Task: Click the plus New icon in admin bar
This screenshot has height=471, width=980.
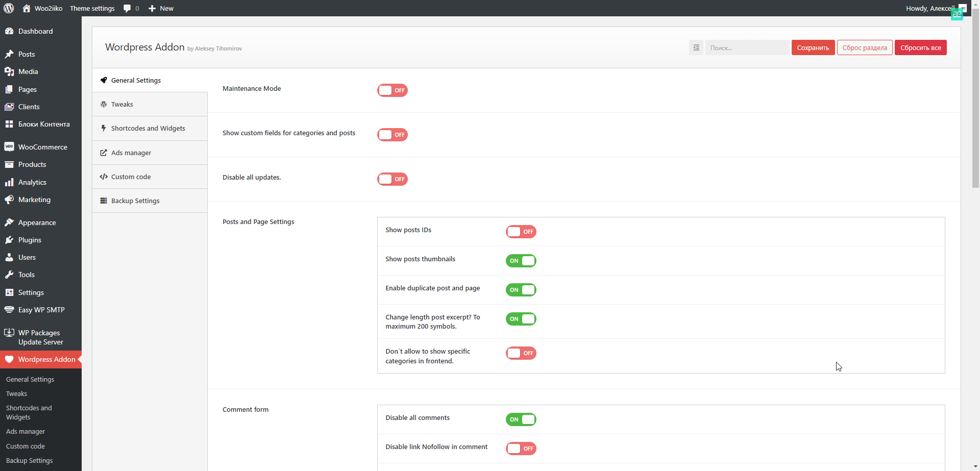Action: (152, 9)
